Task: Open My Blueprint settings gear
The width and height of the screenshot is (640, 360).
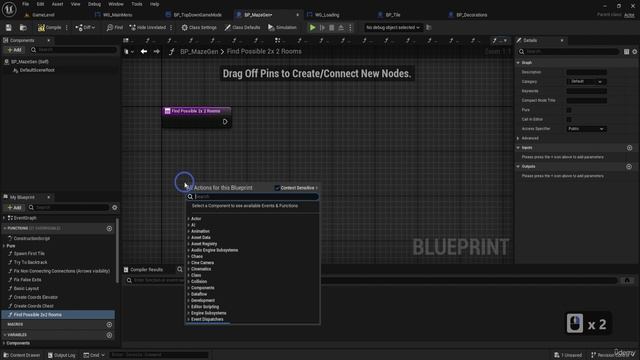Action: (115, 207)
